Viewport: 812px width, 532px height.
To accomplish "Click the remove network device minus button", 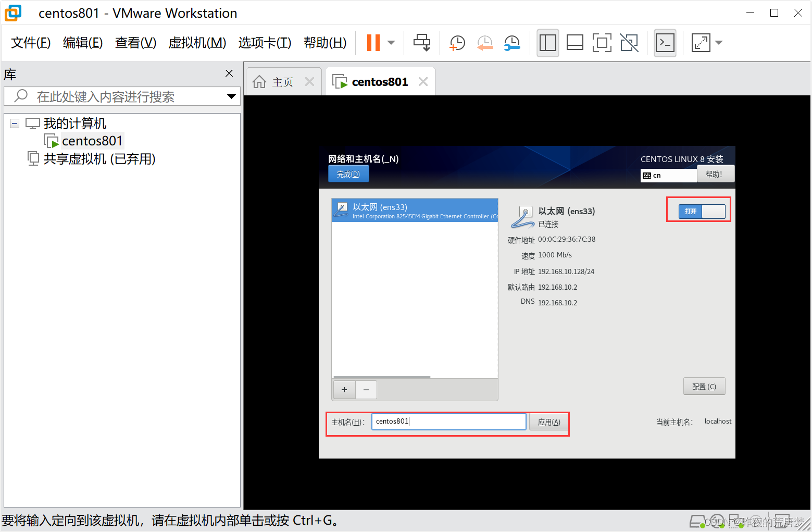I will click(366, 390).
